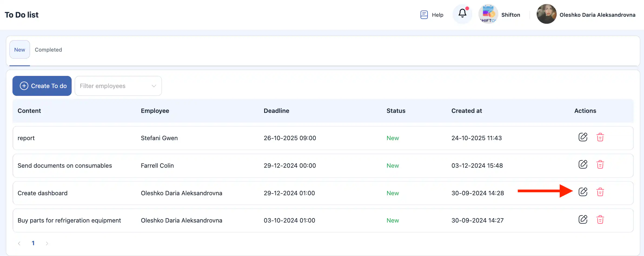Viewport: 644px width, 256px height.
Task: Edit 'Buy parts for refrigeration equipment' task
Action: tap(583, 220)
